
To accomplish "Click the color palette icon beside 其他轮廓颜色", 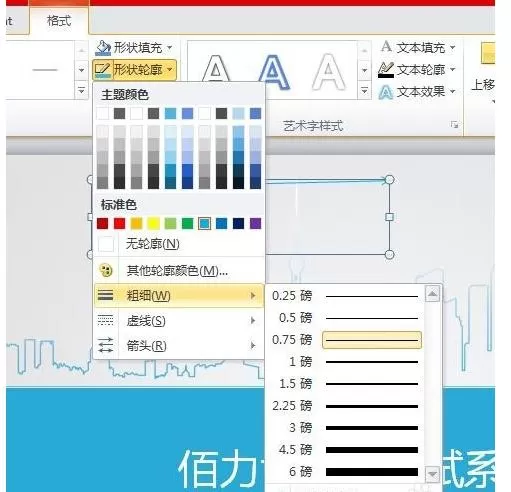I will point(106,270).
